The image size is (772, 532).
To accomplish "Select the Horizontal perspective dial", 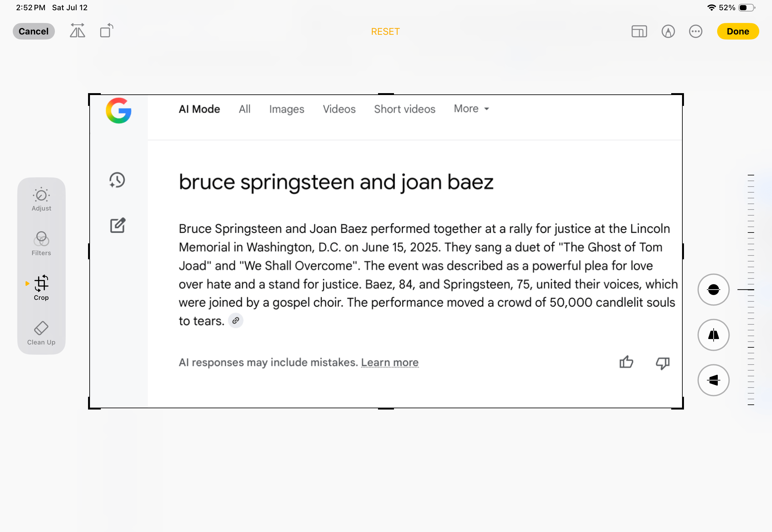I will click(713, 380).
